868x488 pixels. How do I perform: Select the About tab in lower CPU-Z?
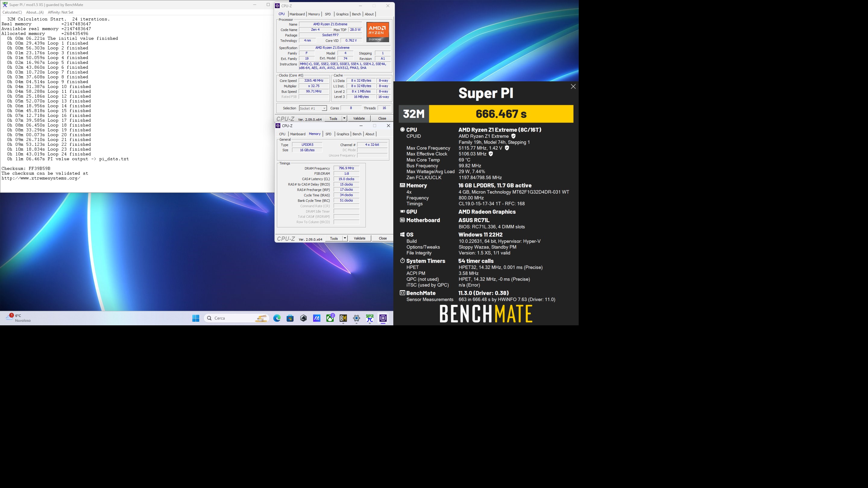point(370,134)
